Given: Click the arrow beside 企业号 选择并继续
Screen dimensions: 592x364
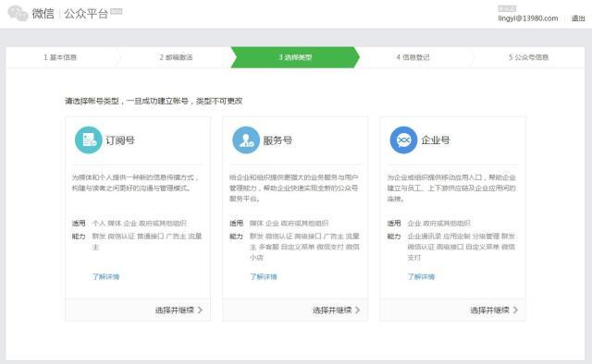Looking at the screenshot, I should click(x=515, y=309).
